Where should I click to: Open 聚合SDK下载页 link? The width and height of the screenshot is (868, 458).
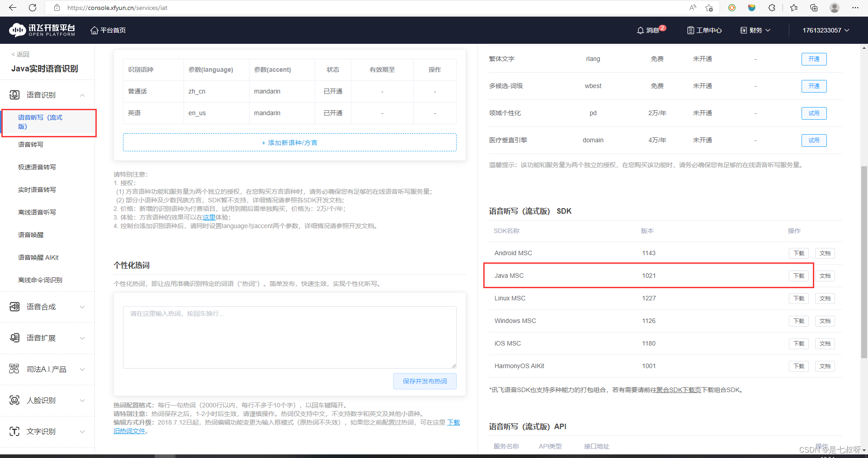click(x=679, y=390)
